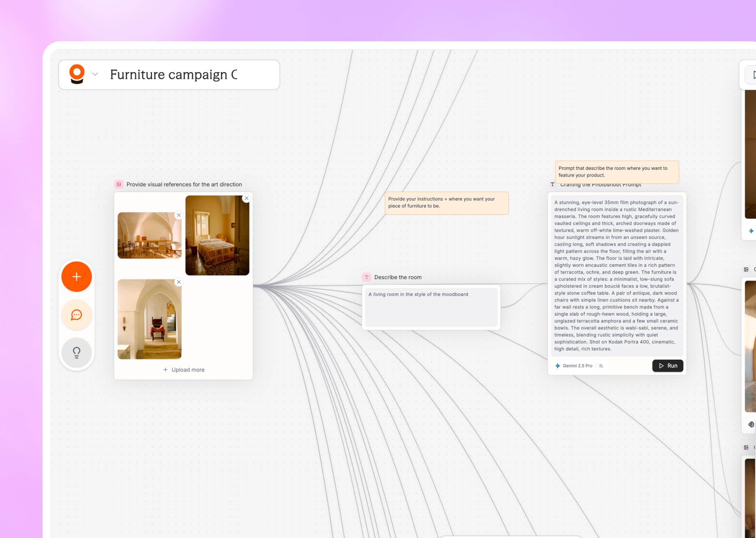Remove the arched hallway chair reference image
The height and width of the screenshot is (538, 756).
coord(179,282)
